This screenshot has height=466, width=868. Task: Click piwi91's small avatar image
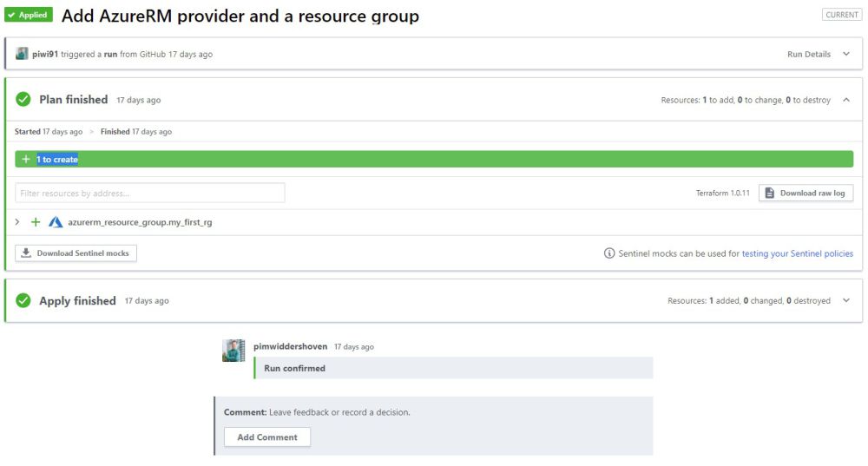pyautogui.click(x=22, y=54)
